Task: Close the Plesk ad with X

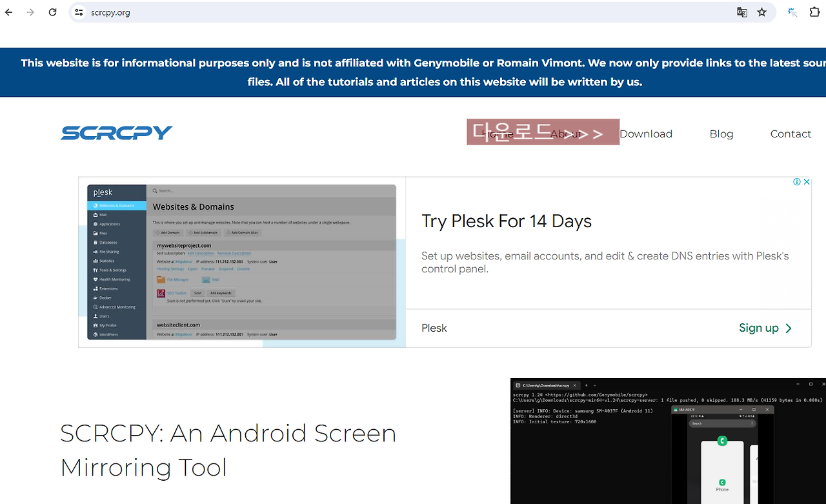Action: (x=807, y=182)
